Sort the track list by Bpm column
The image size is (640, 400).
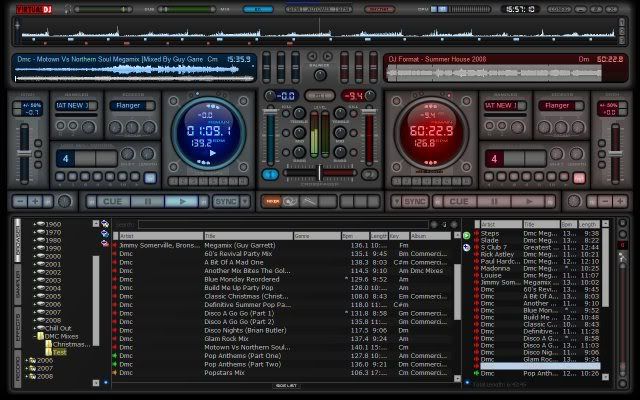(x=355, y=236)
